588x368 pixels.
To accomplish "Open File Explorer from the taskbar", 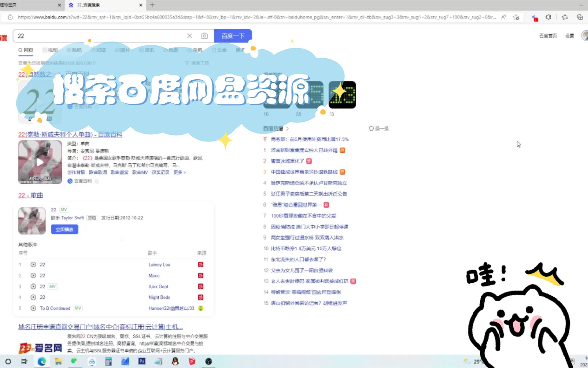I will pos(58,362).
